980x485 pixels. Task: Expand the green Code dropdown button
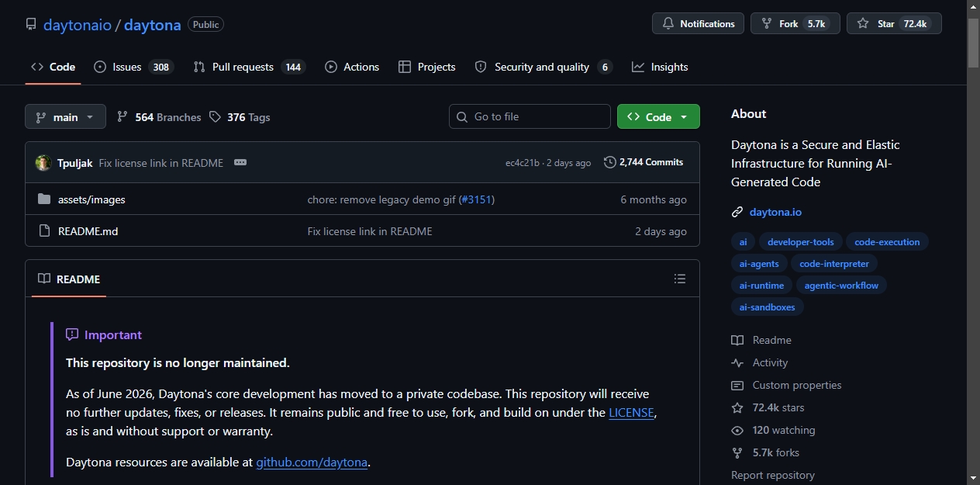658,116
